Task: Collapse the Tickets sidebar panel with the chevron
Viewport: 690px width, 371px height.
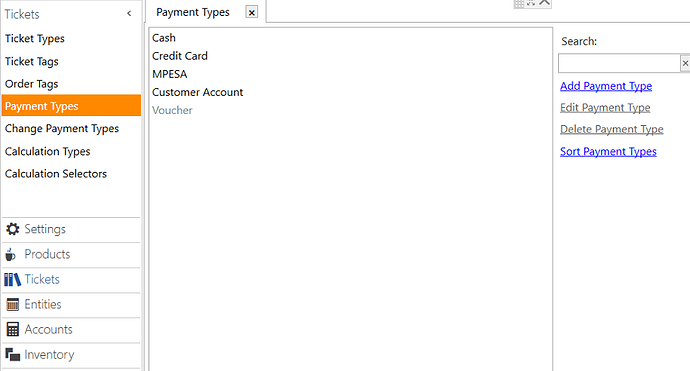Action: 129,14
